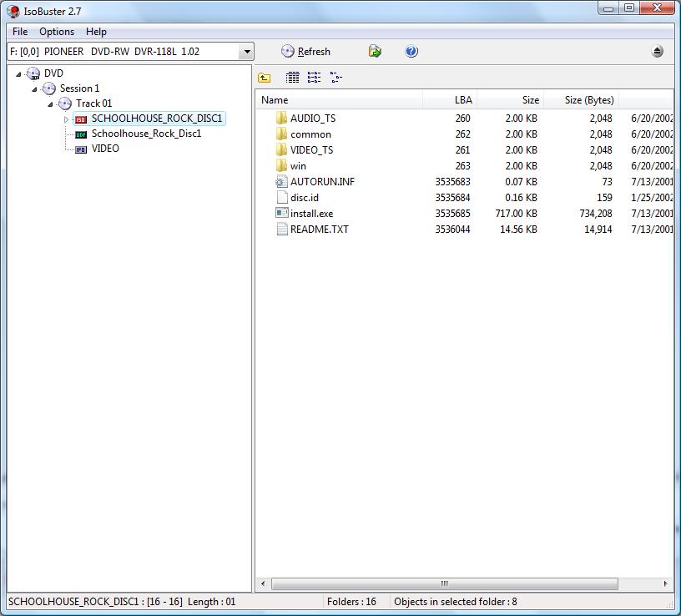Eject the disc with the eject icon
The image size is (681, 616).
pos(658,51)
